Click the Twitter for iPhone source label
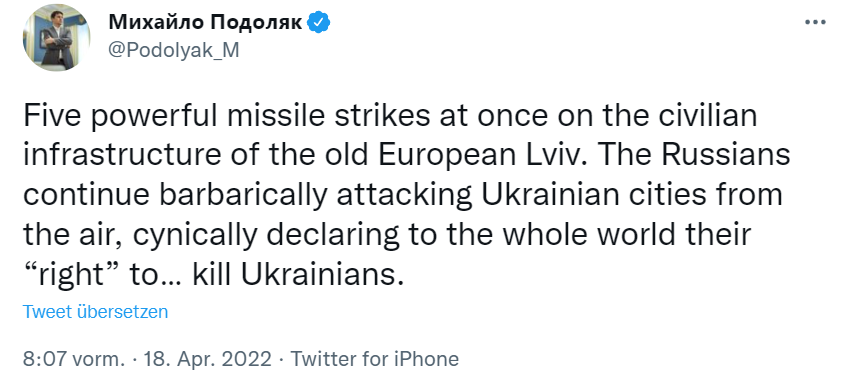 click(375, 359)
